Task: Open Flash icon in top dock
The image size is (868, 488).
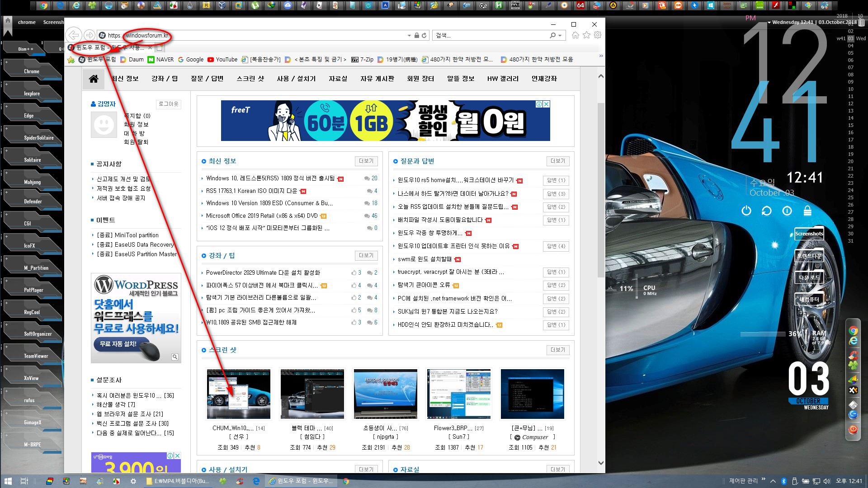Action: (776, 5)
